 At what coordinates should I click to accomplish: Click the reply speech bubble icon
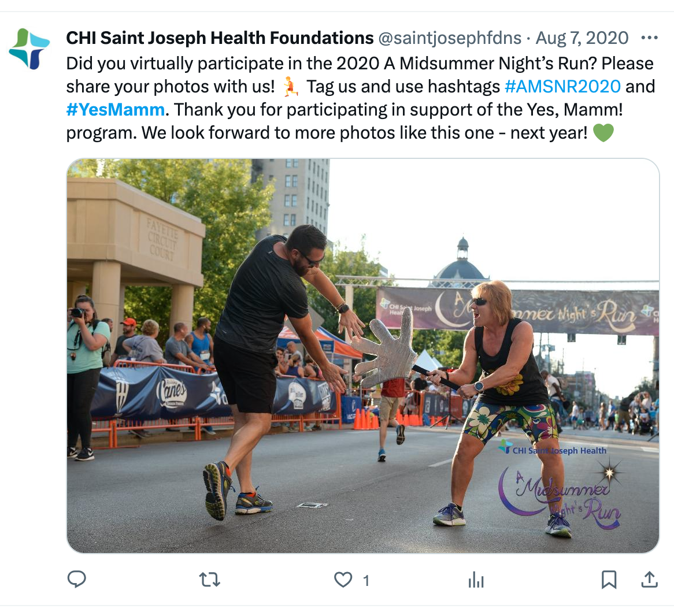click(x=77, y=580)
